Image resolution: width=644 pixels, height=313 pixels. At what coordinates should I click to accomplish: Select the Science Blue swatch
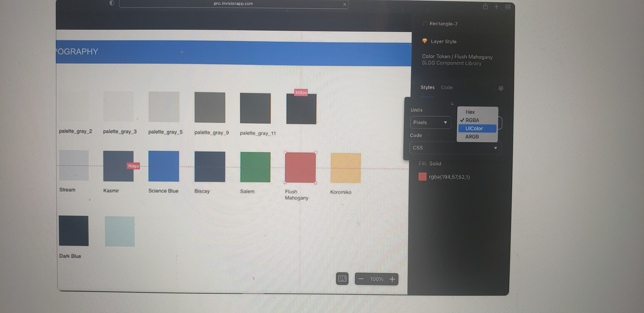tap(164, 166)
